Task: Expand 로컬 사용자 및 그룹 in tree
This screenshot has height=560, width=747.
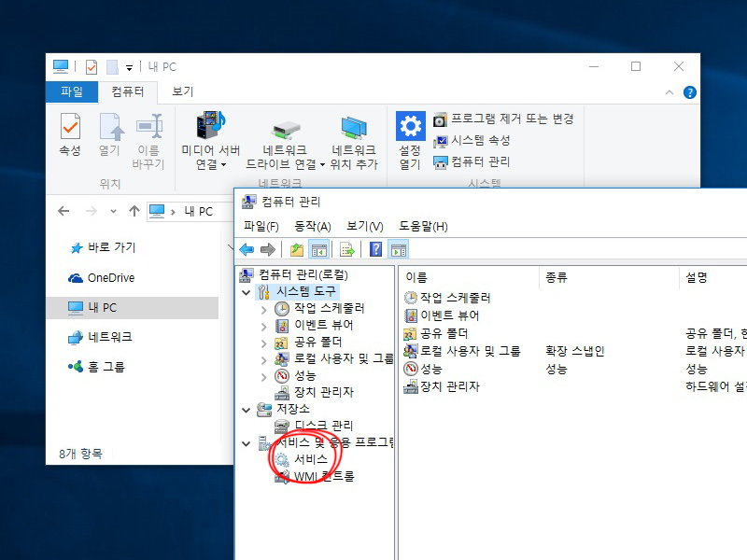Action: click(x=264, y=360)
